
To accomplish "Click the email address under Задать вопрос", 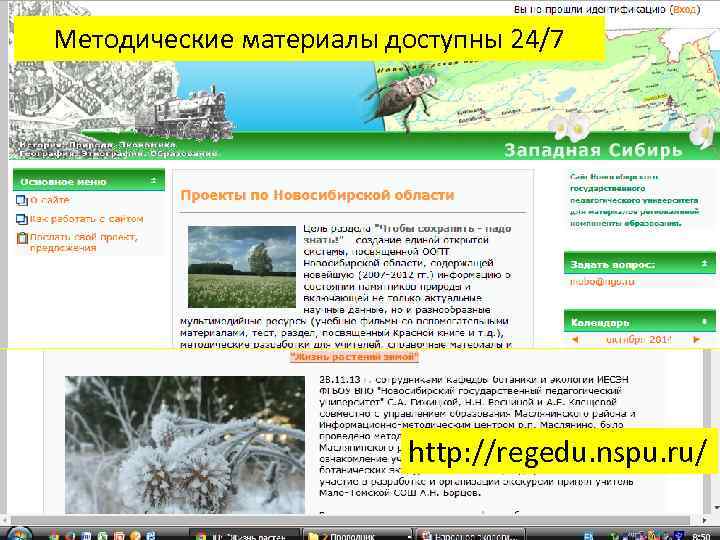I will click(602, 282).
